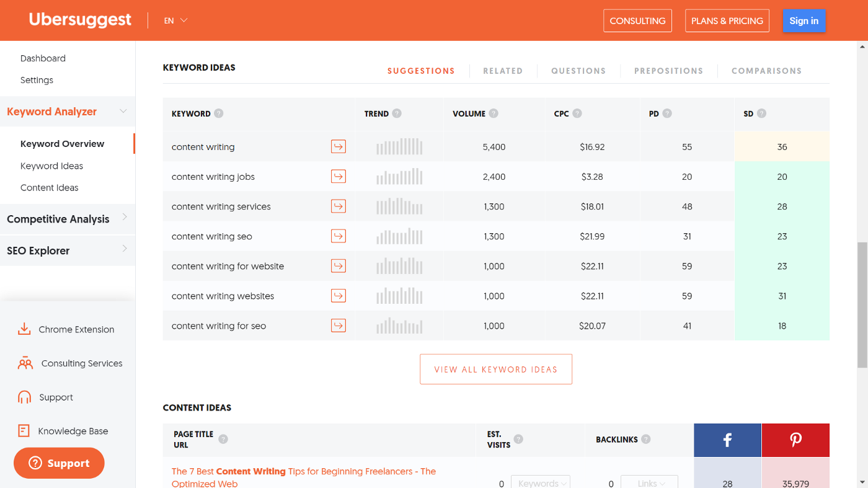868x488 pixels.
Task: Click help icon next to TREND header
Action: click(x=397, y=113)
